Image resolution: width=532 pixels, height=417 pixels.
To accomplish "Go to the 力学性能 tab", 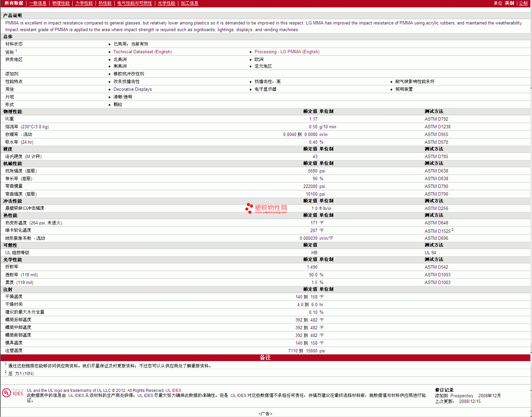I will click(84, 3).
